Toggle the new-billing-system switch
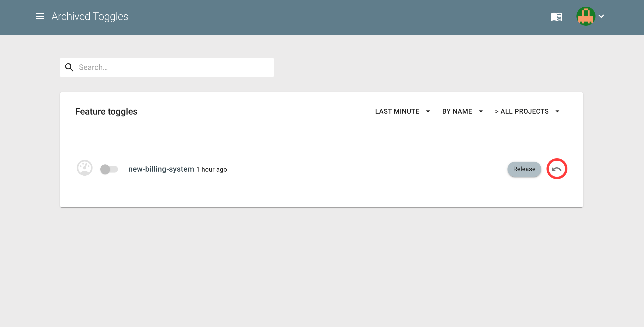This screenshot has height=327, width=644. pos(109,169)
